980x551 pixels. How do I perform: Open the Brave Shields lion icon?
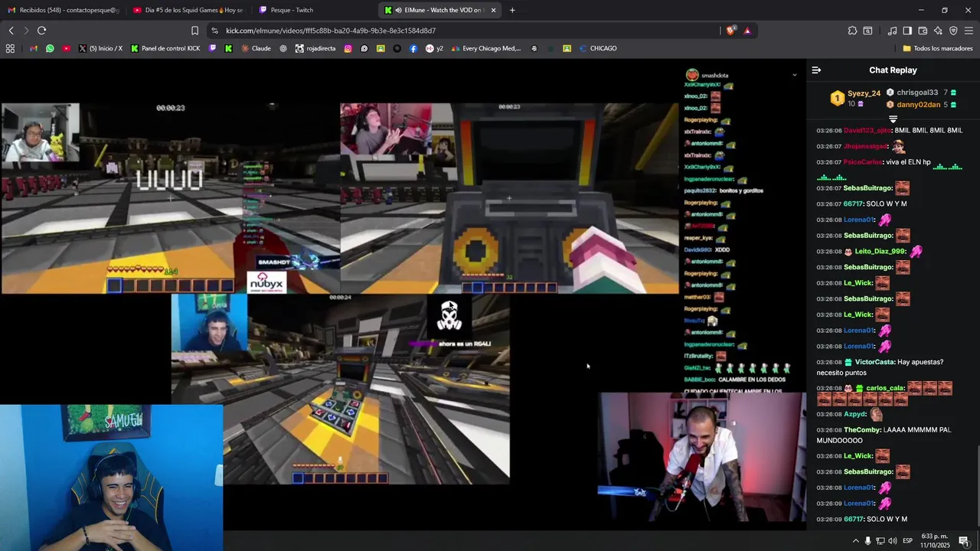pos(730,31)
